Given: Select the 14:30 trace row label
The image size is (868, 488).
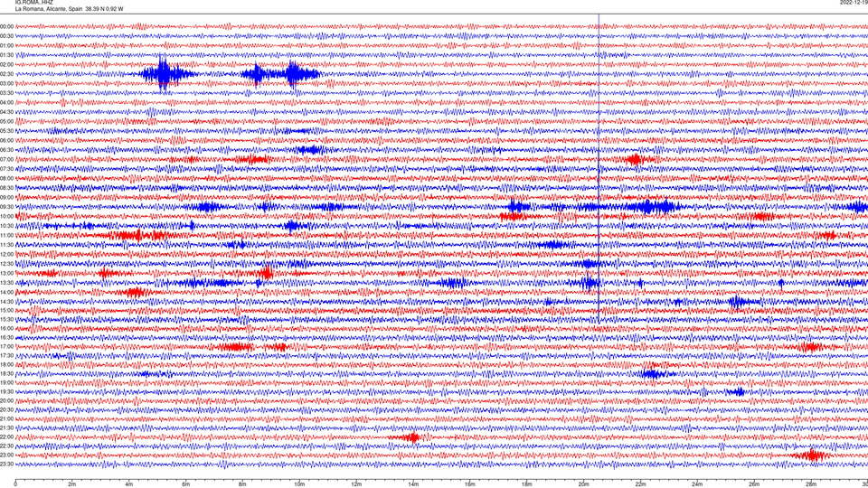Looking at the screenshot, I should (x=6, y=302).
